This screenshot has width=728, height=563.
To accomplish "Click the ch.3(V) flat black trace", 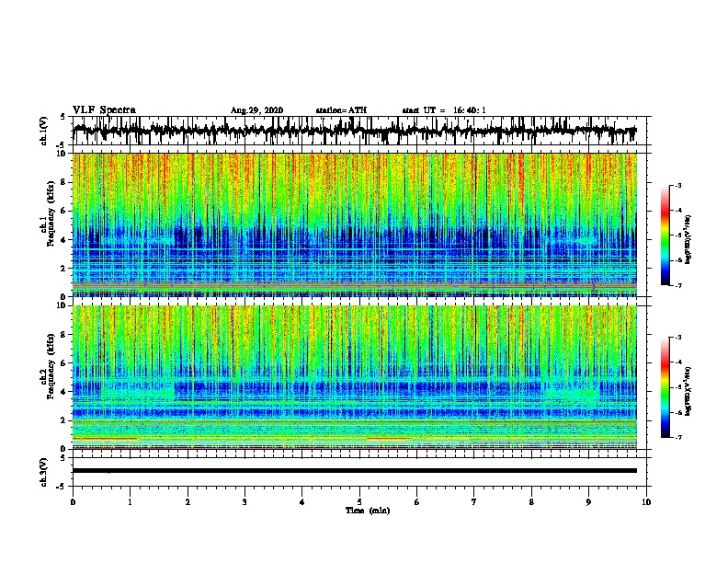I will click(355, 471).
